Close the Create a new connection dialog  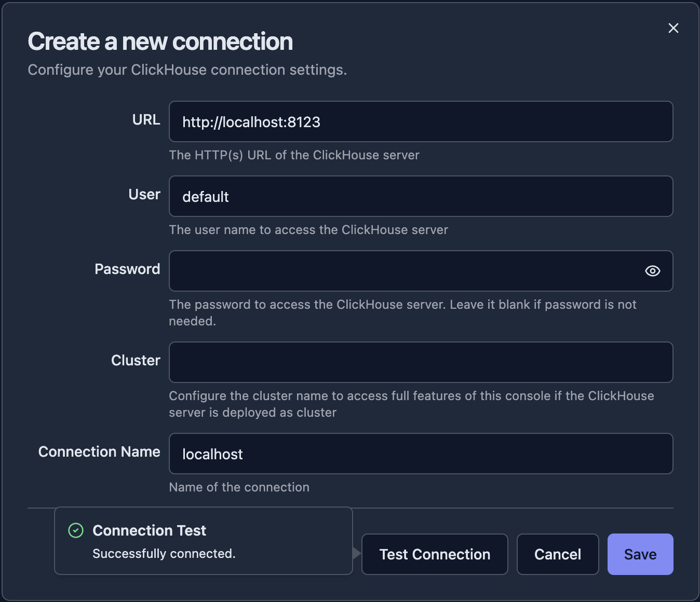pos(673,28)
